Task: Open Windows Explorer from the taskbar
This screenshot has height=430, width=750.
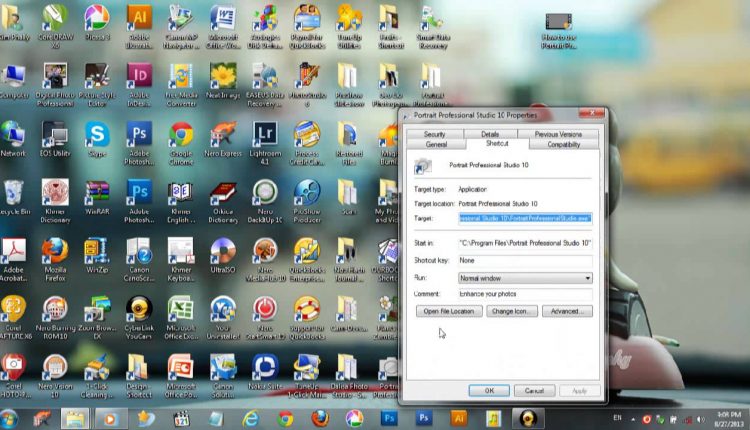Action: pyautogui.click(x=75, y=419)
